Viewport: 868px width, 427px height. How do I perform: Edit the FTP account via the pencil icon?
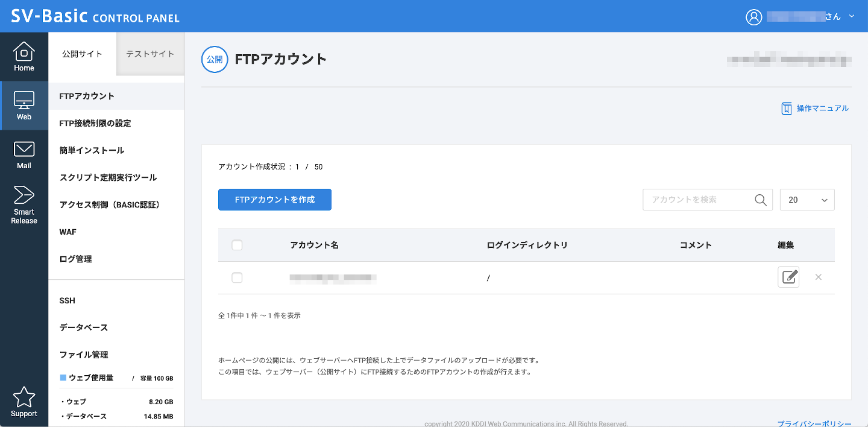tap(788, 277)
